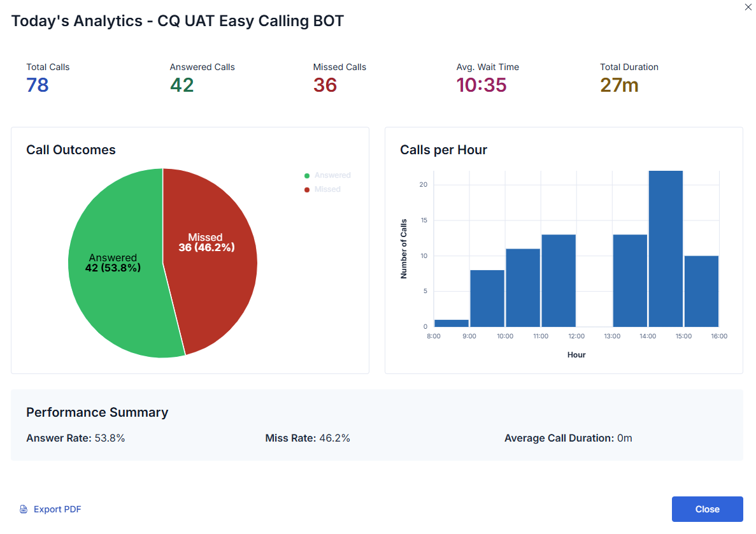Select the Total Calls stat card

click(48, 75)
